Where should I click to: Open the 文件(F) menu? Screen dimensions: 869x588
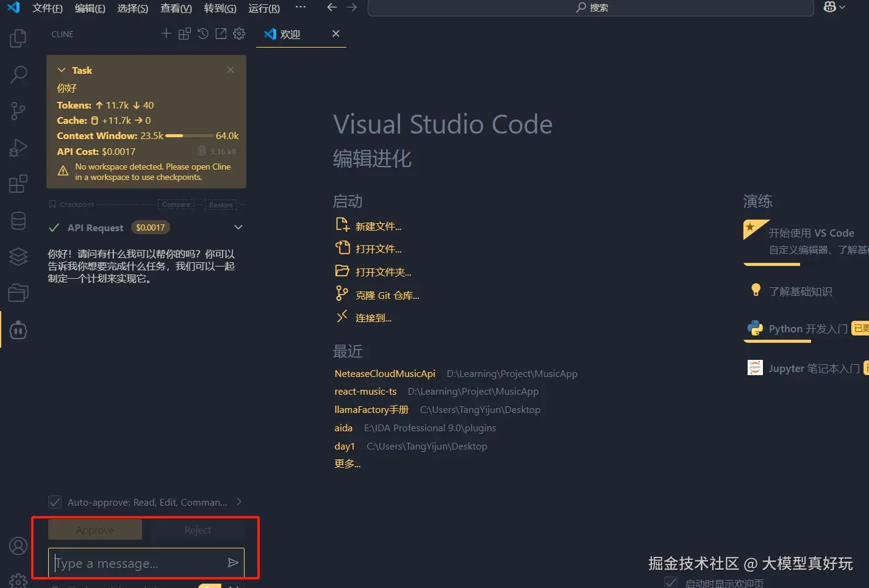coord(48,8)
